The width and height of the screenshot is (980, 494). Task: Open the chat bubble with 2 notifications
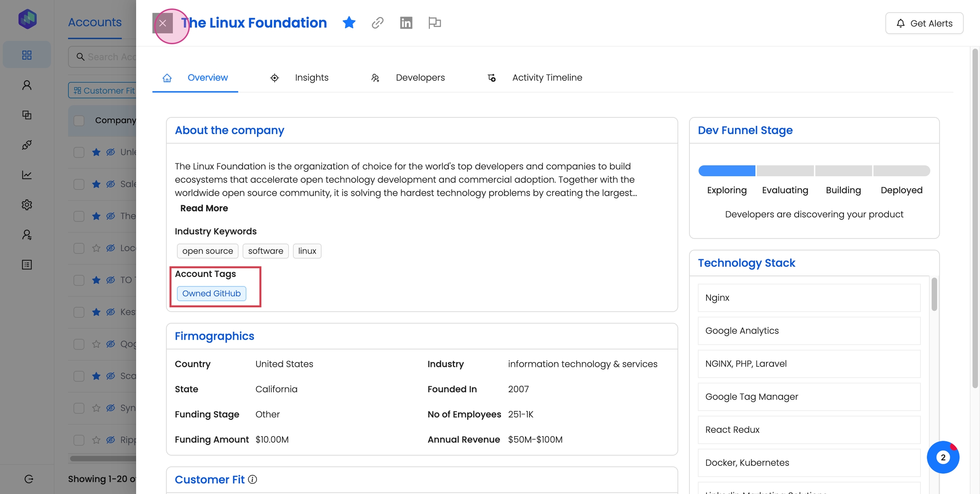943,457
